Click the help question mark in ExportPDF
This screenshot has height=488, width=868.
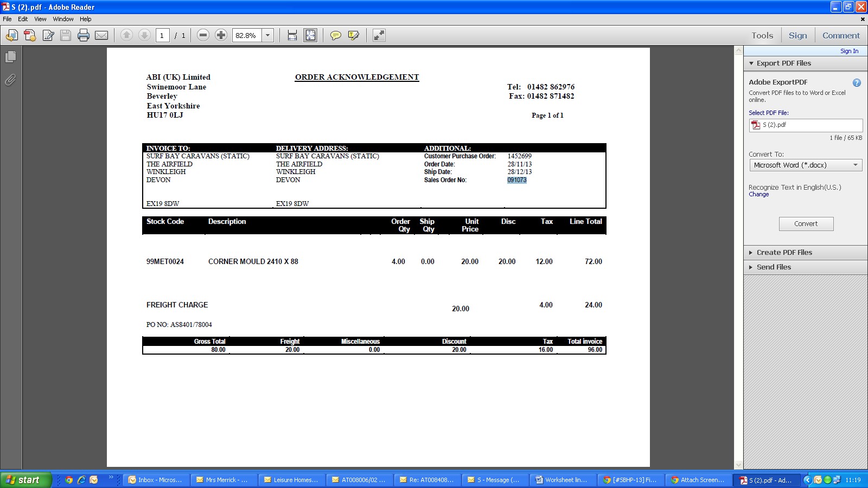[x=857, y=83]
